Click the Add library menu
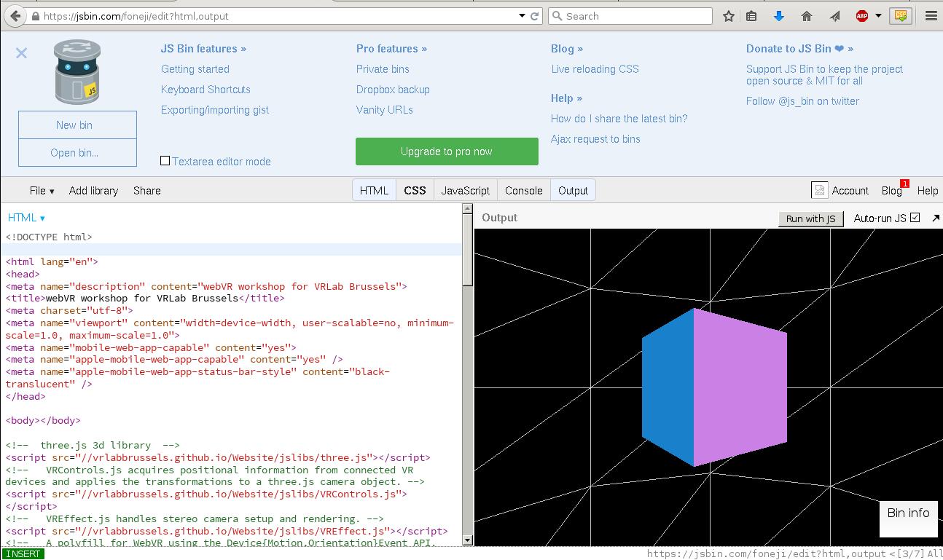This screenshot has width=943, height=560. pyautogui.click(x=93, y=191)
